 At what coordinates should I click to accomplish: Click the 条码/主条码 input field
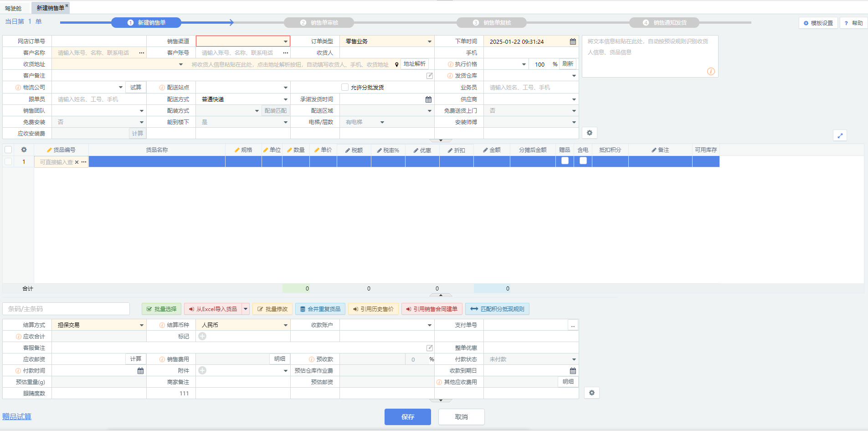(x=66, y=309)
